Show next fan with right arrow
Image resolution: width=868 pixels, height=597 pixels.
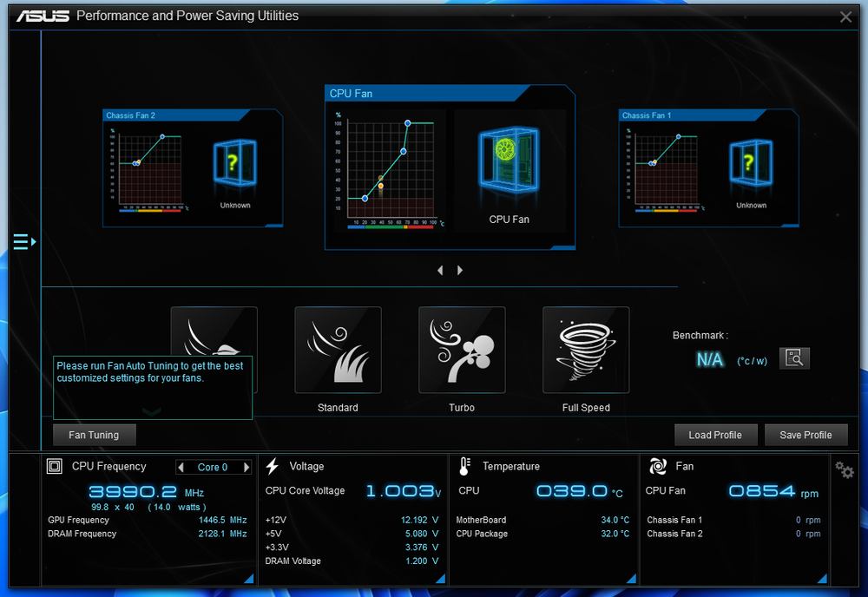coord(460,271)
